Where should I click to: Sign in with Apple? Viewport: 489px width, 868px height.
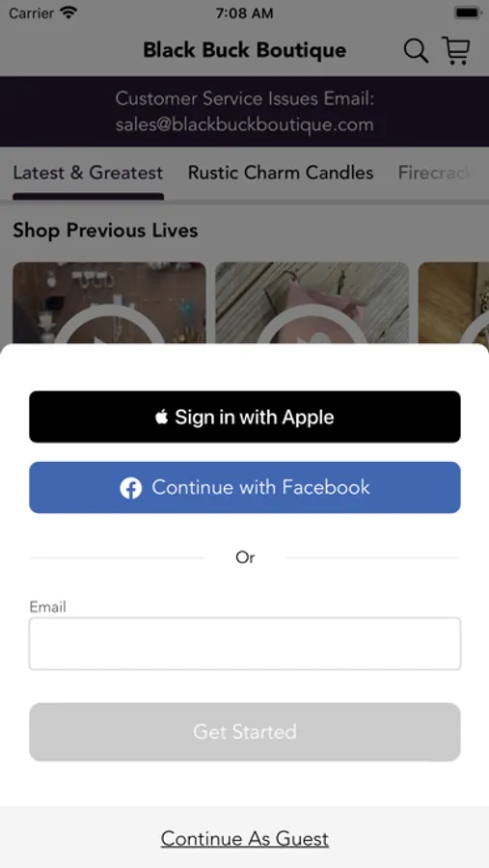(245, 417)
